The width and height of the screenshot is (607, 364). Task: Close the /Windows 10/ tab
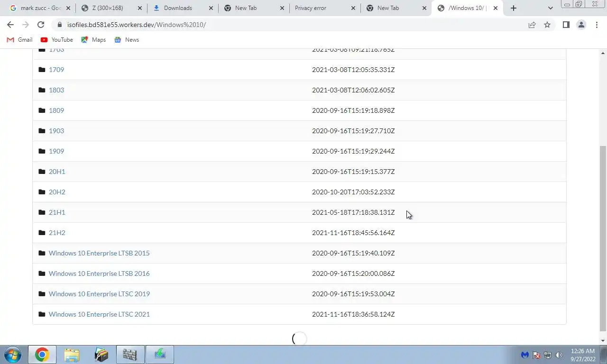click(496, 8)
